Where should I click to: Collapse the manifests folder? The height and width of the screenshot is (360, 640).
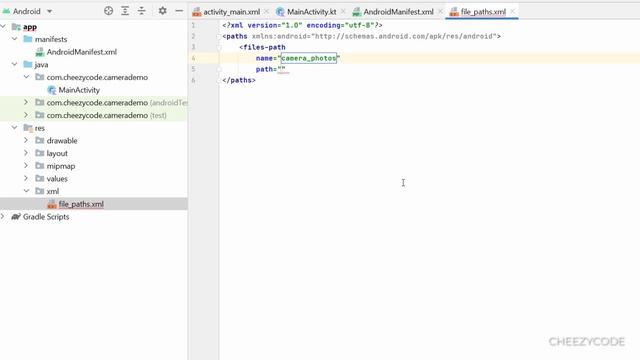point(15,39)
